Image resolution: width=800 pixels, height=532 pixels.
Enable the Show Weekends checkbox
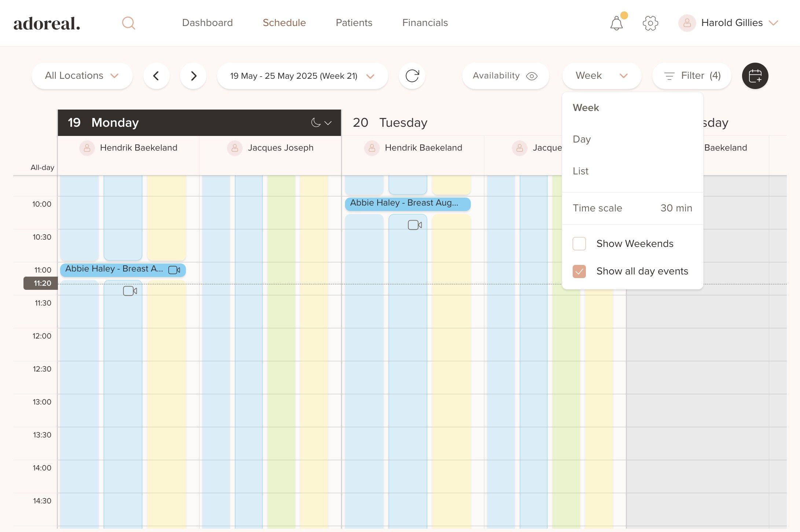pyautogui.click(x=579, y=244)
